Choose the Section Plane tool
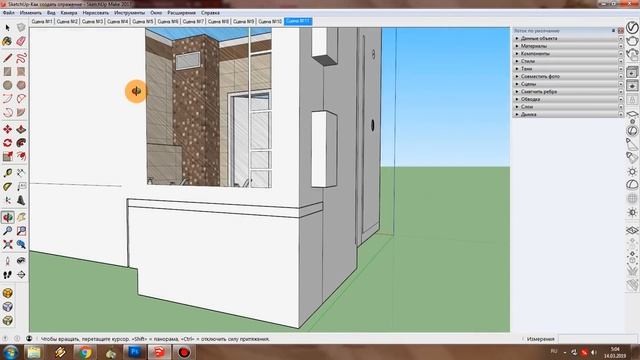Screen dimensions: 640x360 [21, 275]
